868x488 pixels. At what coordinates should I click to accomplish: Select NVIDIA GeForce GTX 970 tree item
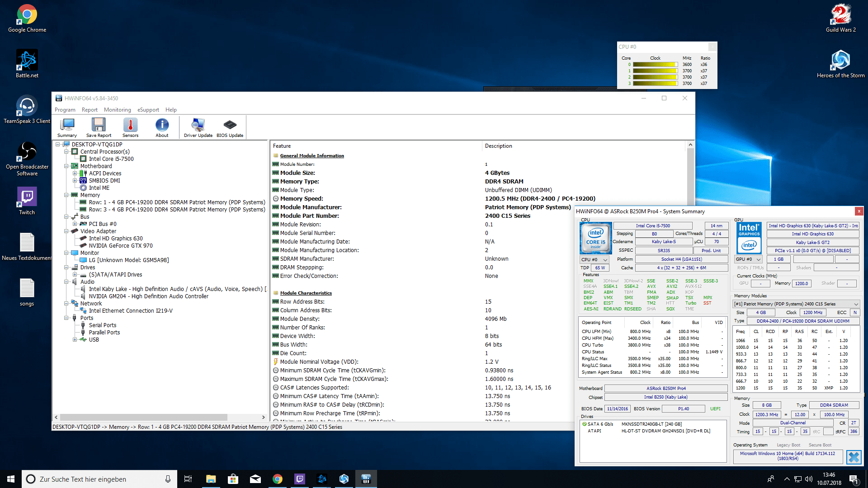point(121,246)
